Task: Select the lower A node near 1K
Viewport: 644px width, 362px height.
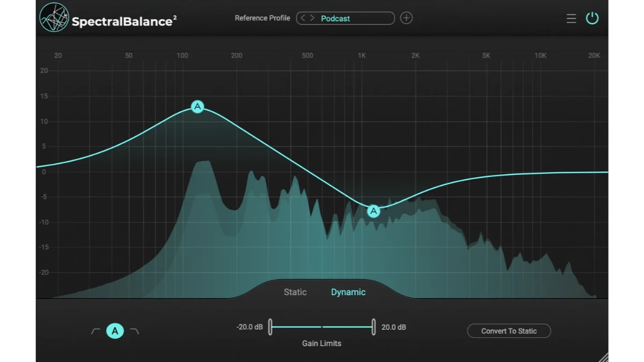Action: coord(374,211)
